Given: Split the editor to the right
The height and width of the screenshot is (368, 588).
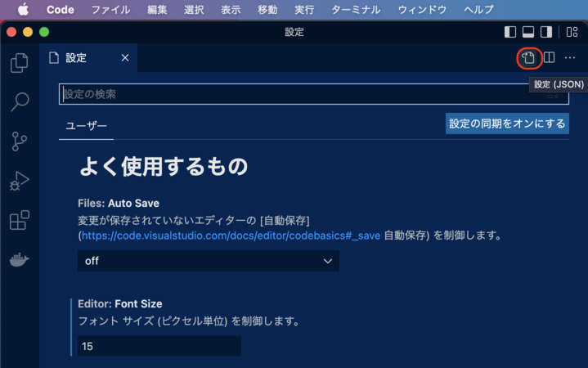Looking at the screenshot, I should click(x=550, y=57).
